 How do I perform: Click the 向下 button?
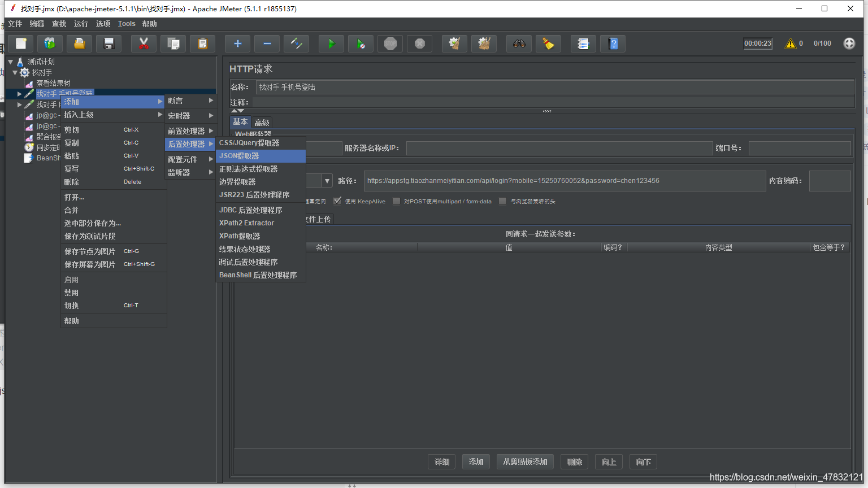point(643,462)
